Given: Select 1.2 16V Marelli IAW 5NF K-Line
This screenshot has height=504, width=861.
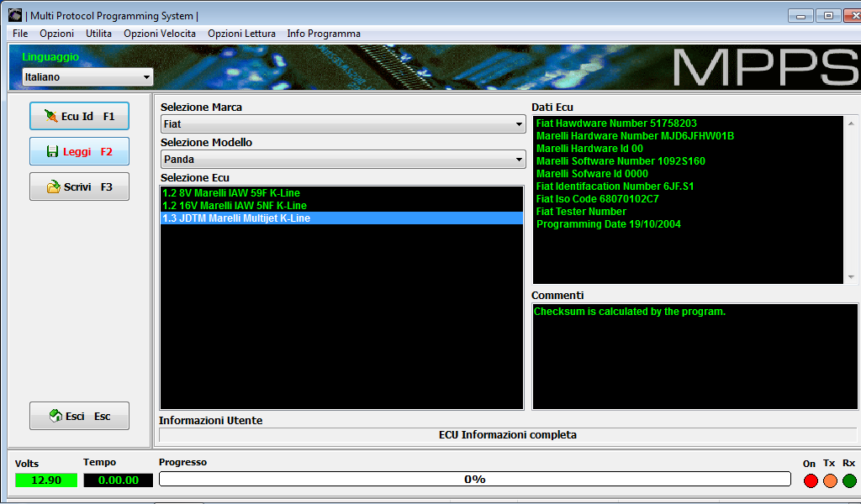Looking at the screenshot, I should [341, 206].
